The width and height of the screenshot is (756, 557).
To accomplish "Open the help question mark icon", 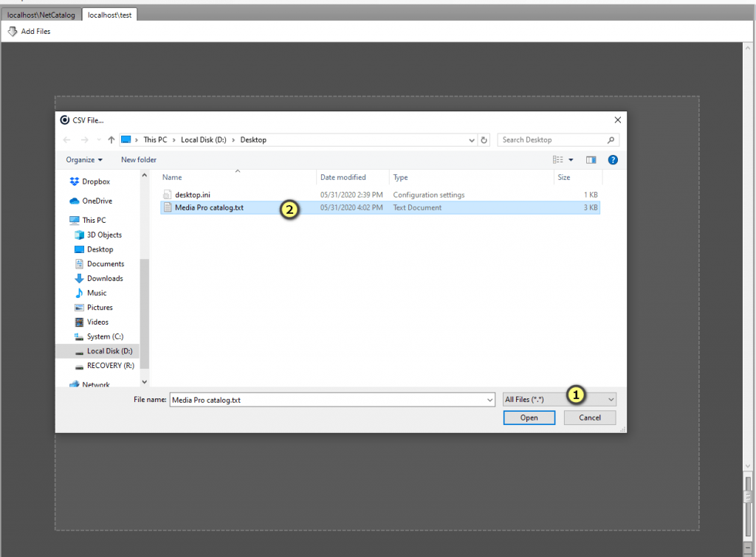I will click(612, 159).
